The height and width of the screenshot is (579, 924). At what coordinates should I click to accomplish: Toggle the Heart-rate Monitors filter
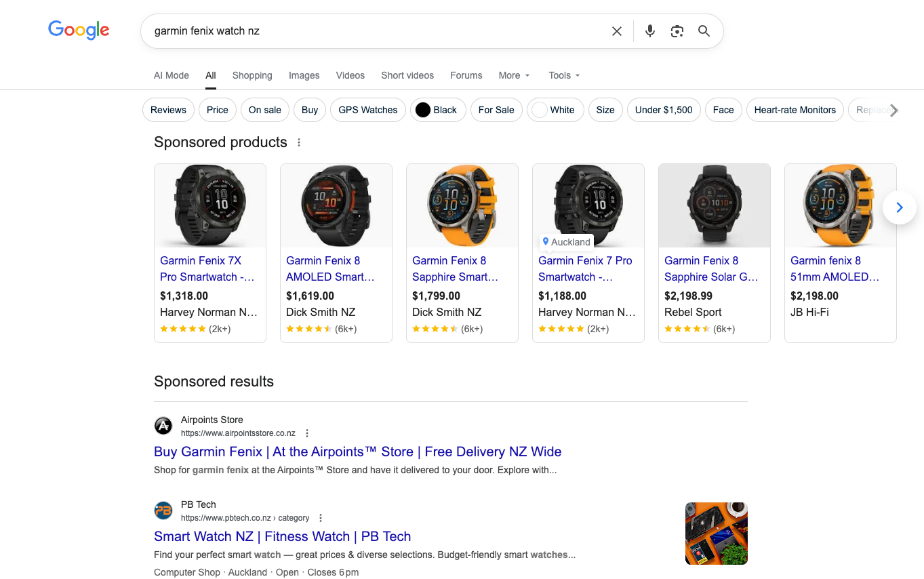[795, 110]
